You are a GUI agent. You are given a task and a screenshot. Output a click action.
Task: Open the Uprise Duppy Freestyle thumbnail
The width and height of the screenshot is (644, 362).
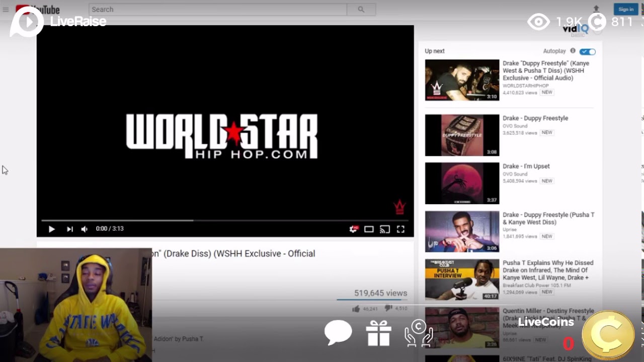[x=462, y=231]
